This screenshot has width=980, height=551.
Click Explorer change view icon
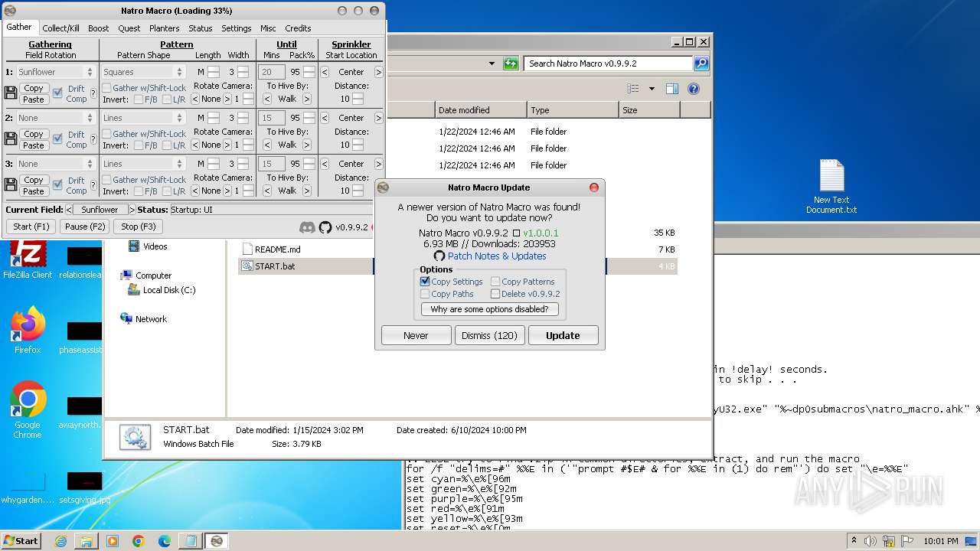click(633, 89)
